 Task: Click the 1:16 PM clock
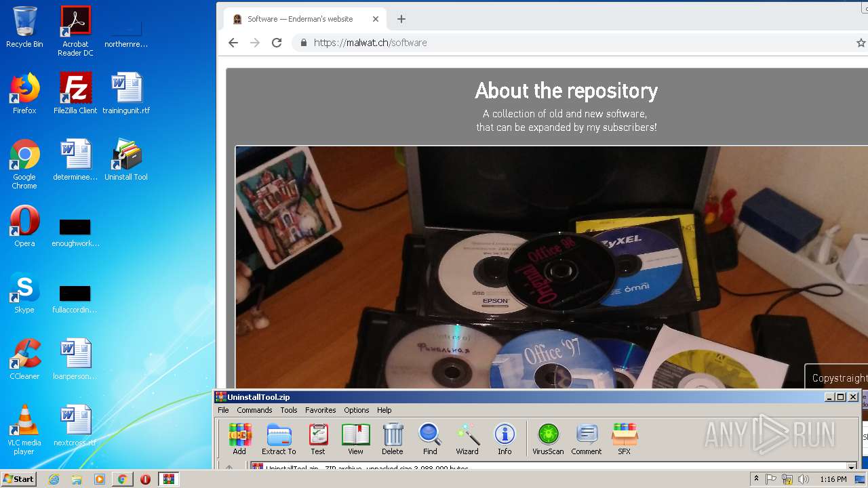pyautogui.click(x=833, y=479)
